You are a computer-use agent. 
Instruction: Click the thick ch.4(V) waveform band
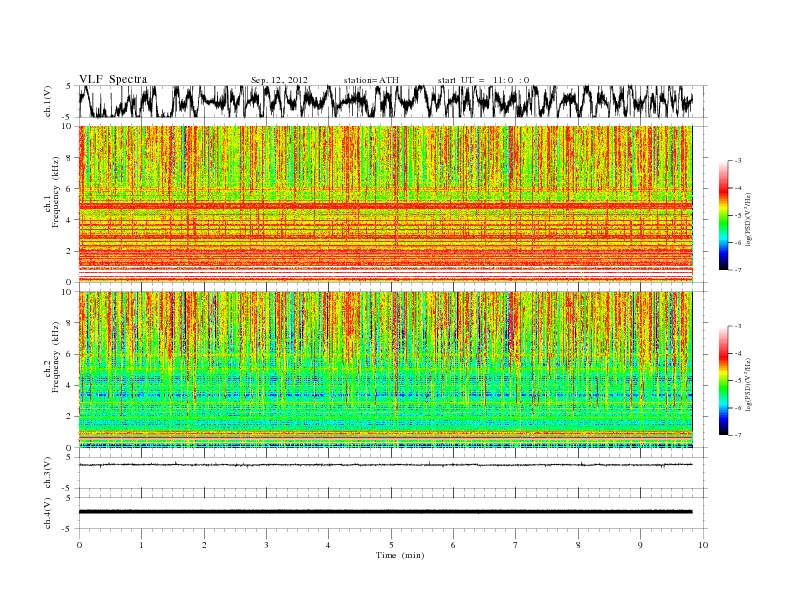click(386, 512)
